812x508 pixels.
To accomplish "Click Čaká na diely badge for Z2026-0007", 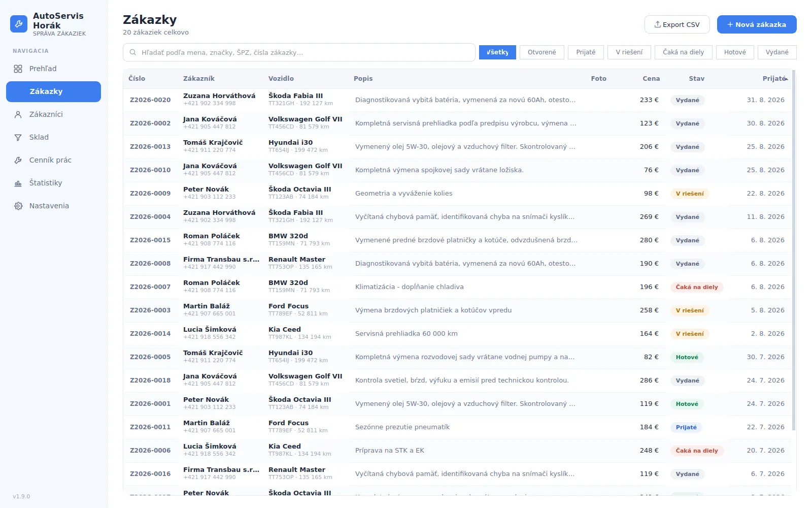I will point(697,287).
